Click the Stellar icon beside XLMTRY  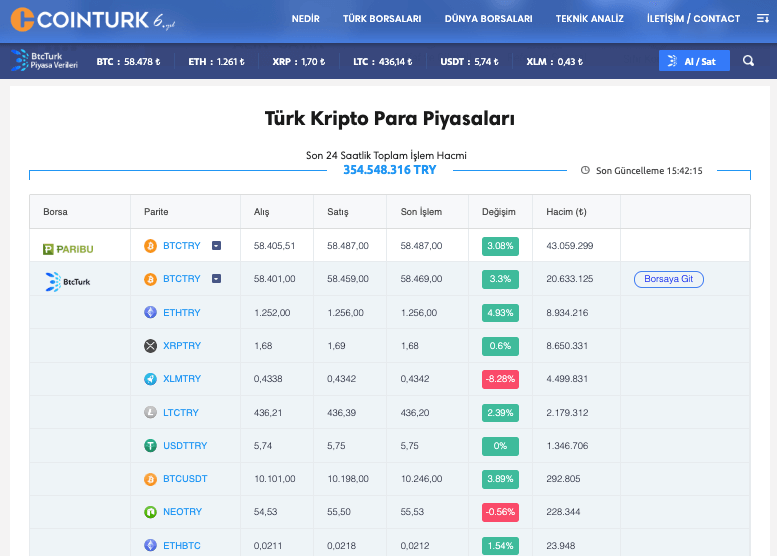pyautogui.click(x=151, y=379)
